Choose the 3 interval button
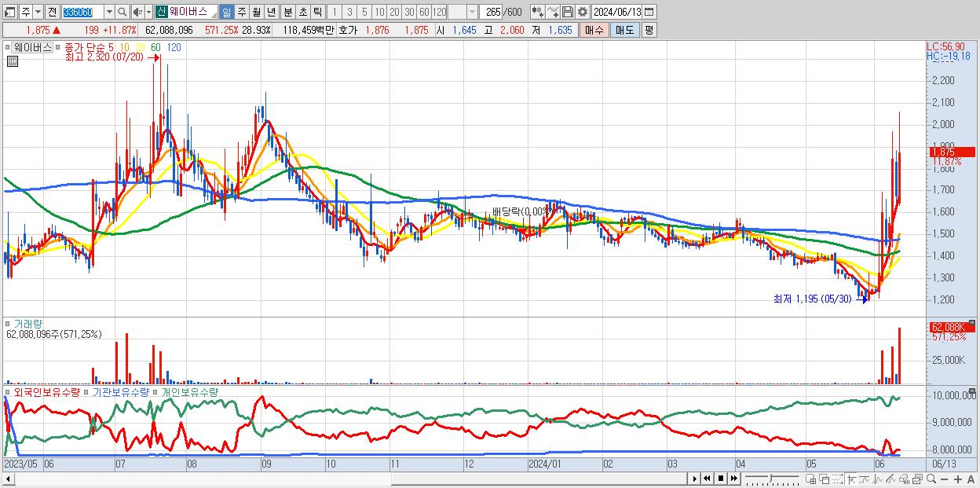This screenshot has height=488, width=980. pyautogui.click(x=349, y=12)
